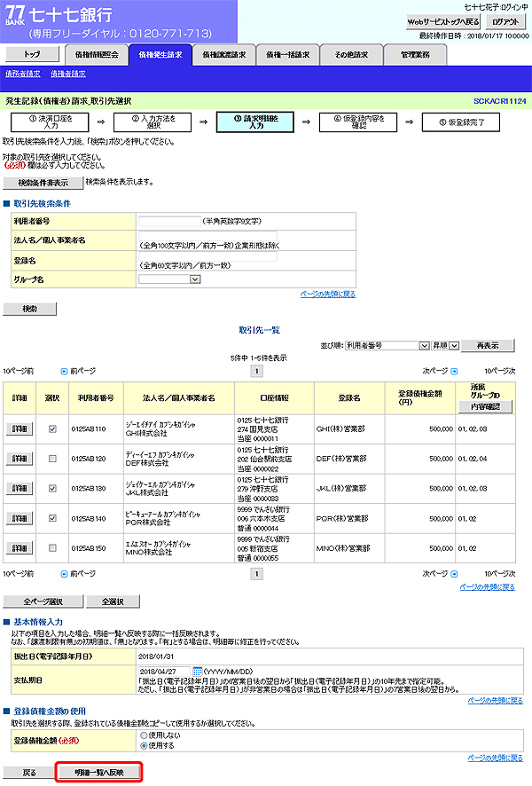The width and height of the screenshot is (532, 786).
Task: Click the 検索条件非表示 button
Action: [x=43, y=183]
